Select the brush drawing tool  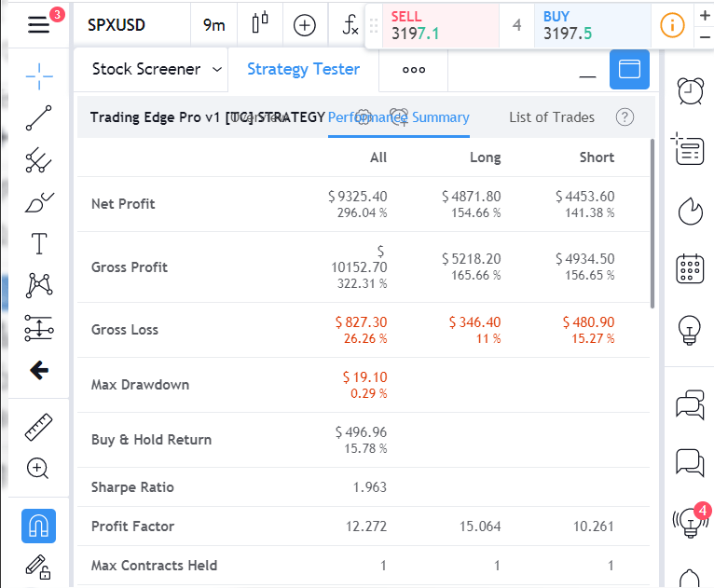pyautogui.click(x=38, y=202)
